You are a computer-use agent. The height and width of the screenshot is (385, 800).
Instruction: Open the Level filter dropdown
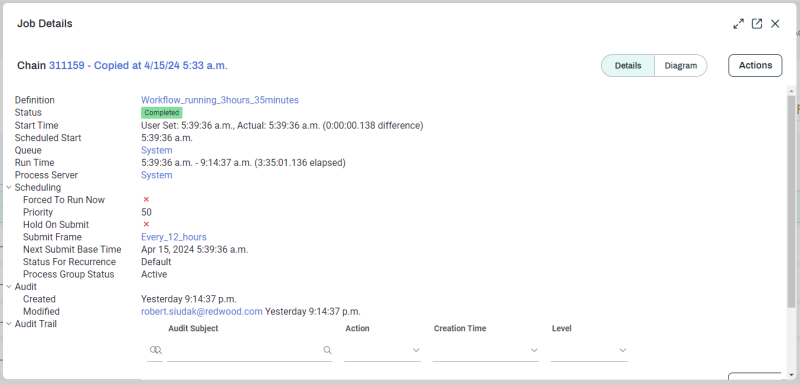pos(589,350)
